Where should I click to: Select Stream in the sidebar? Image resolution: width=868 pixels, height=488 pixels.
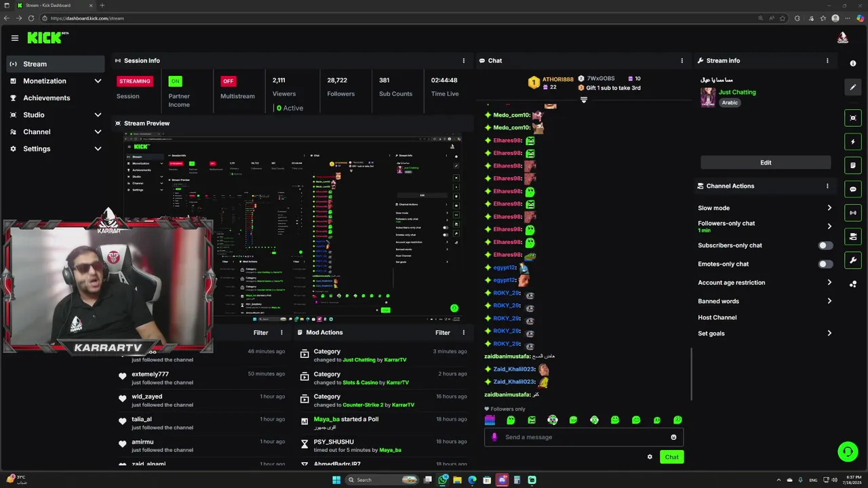(x=56, y=64)
